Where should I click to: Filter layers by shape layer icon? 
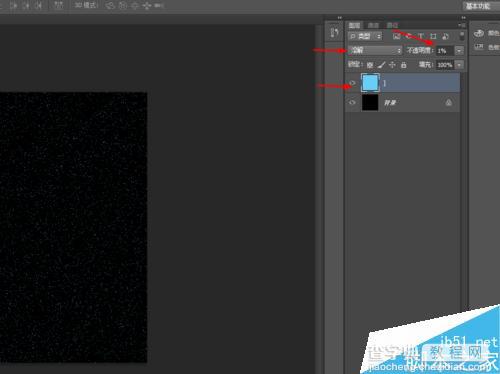433,36
